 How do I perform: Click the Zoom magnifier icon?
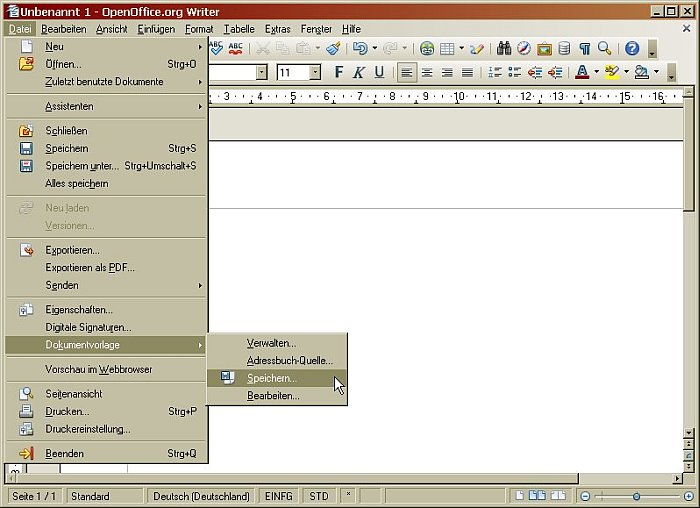pyautogui.click(x=604, y=48)
